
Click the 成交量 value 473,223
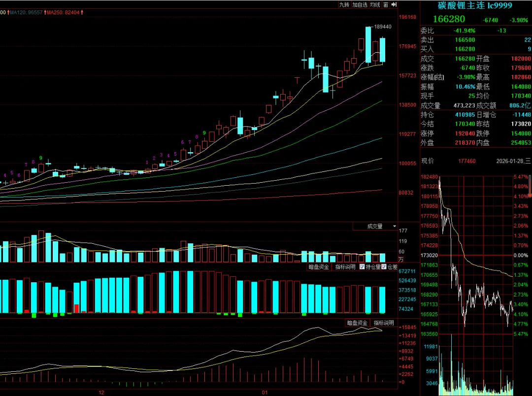pyautogui.click(x=464, y=105)
